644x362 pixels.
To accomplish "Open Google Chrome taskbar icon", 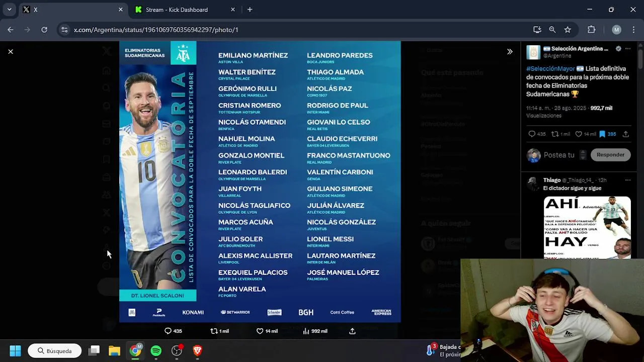I will pyautogui.click(x=135, y=350).
